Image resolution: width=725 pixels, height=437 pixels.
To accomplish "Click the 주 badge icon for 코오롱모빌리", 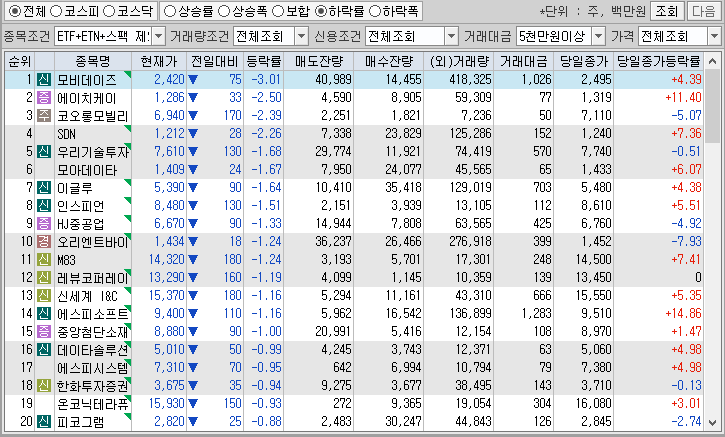I will click(44, 116).
